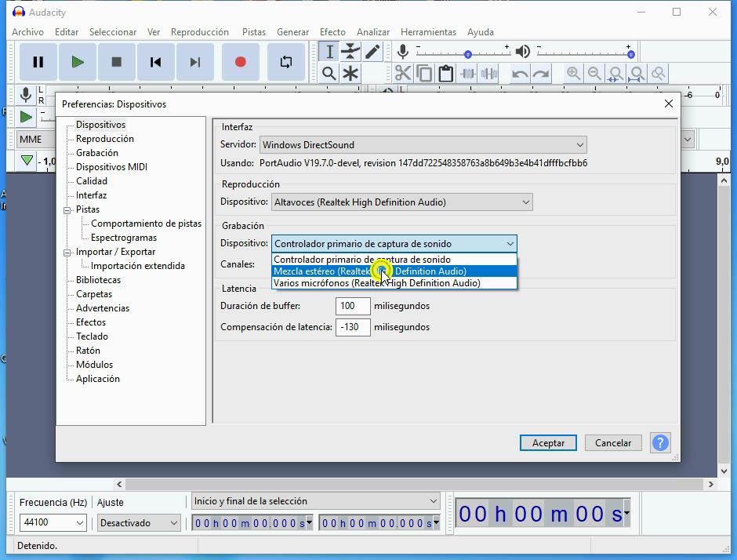Start recording with the red Record button

pyautogui.click(x=240, y=62)
